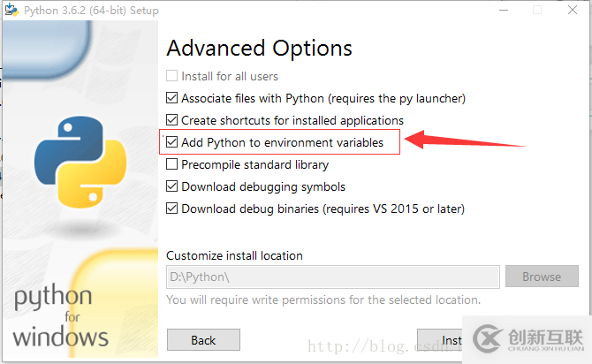
Task: Click the write permissions notice text
Action: [x=323, y=300]
